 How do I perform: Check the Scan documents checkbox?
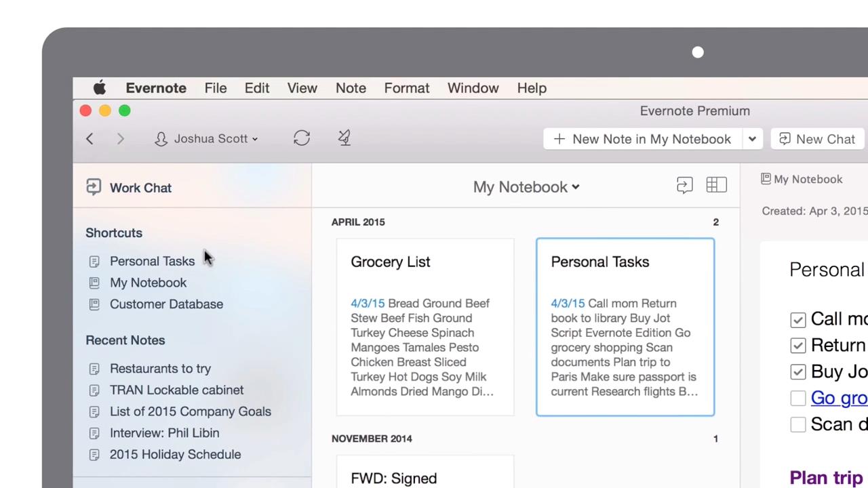click(798, 424)
